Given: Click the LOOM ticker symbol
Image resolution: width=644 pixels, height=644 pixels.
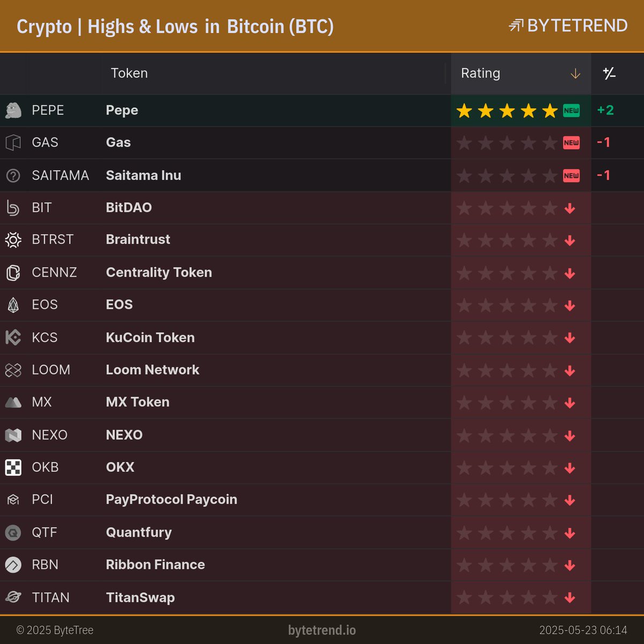Looking at the screenshot, I should tap(51, 370).
